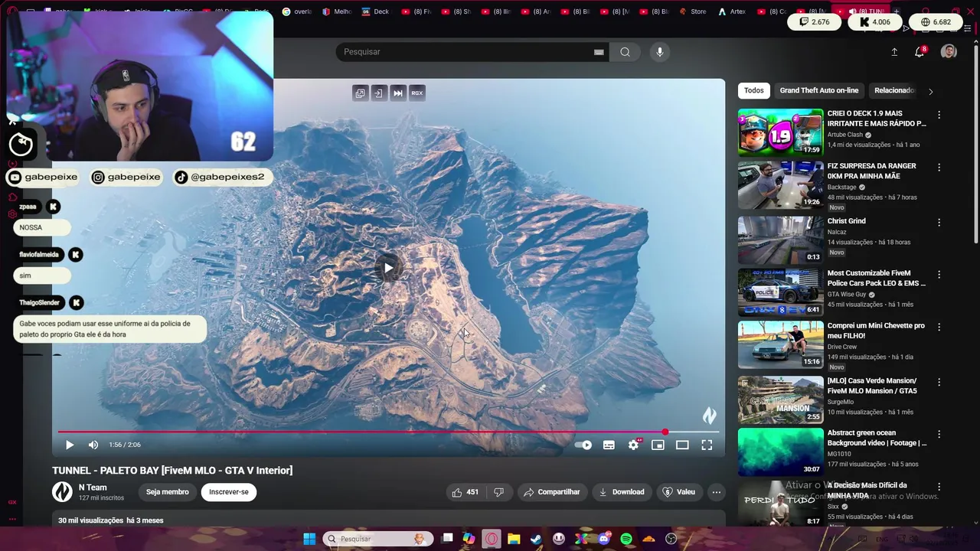This screenshot has width=980, height=551.
Task: Click the RGX overlay button on video
Action: coord(416,93)
